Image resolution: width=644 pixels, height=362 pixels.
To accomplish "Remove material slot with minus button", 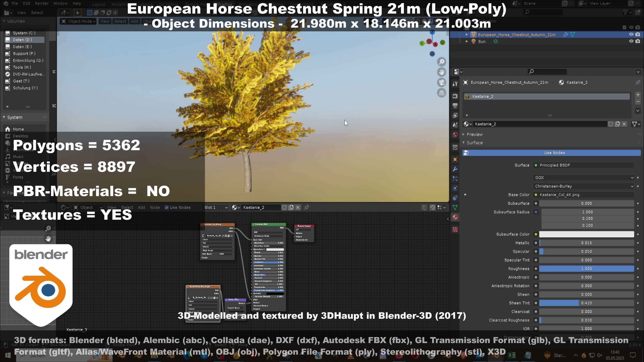I will pos(638,101).
